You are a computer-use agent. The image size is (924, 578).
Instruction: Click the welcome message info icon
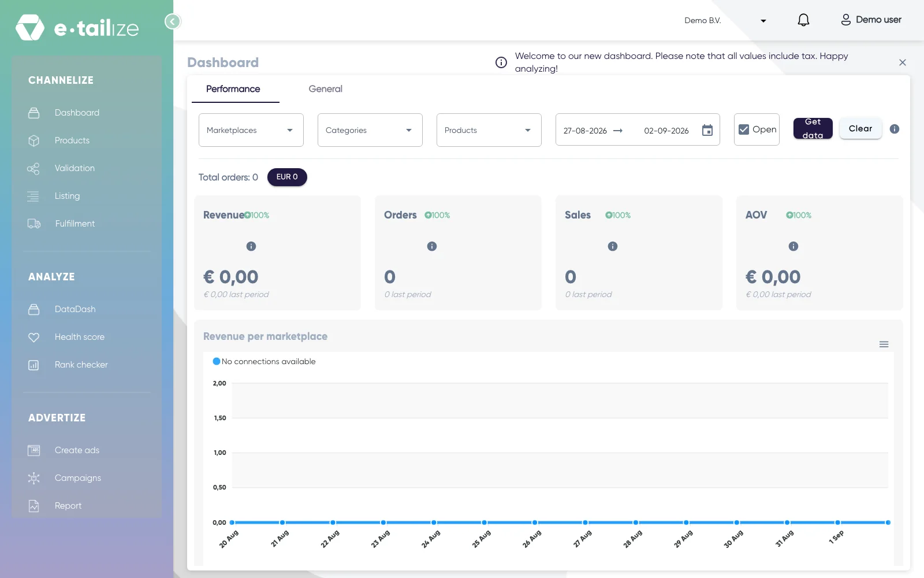[x=501, y=62]
